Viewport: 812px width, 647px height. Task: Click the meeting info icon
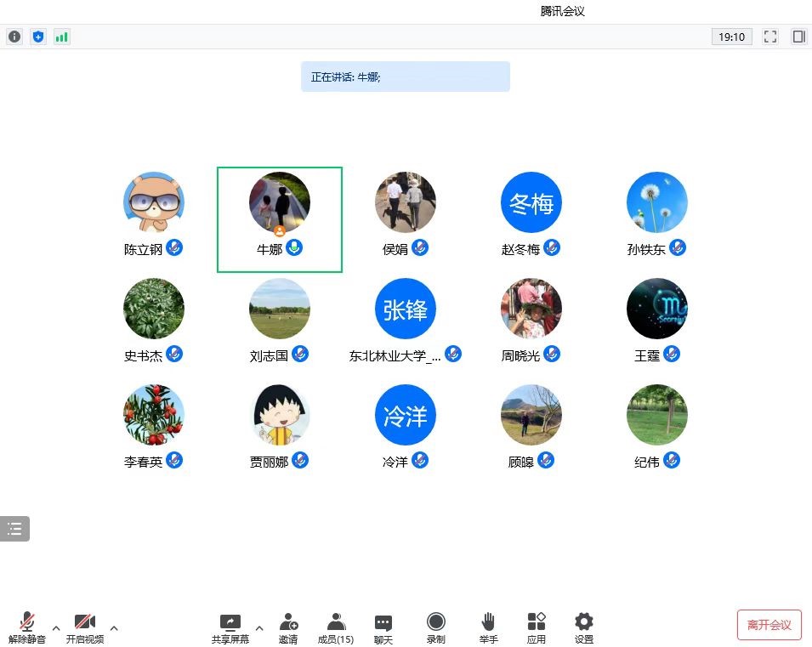click(14, 37)
